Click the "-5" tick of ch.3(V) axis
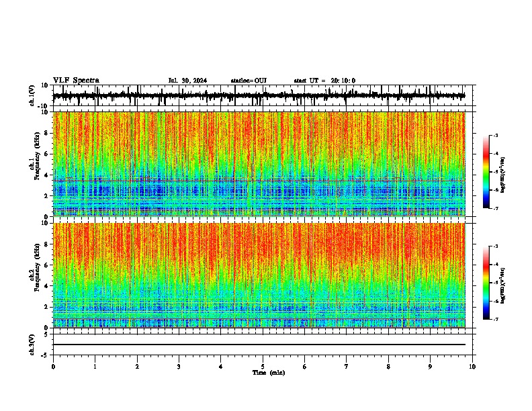532x411 pixels. click(x=45, y=355)
